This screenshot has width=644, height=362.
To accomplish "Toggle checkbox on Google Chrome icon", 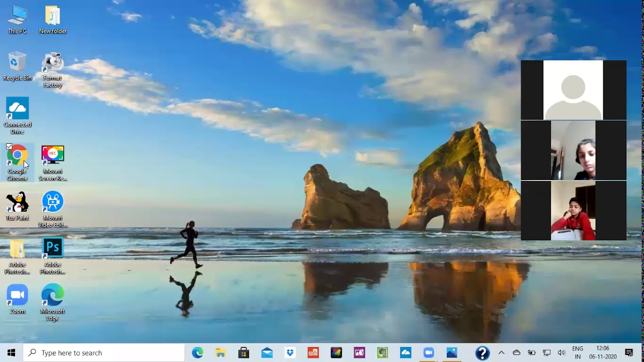I will pyautogui.click(x=9, y=147).
